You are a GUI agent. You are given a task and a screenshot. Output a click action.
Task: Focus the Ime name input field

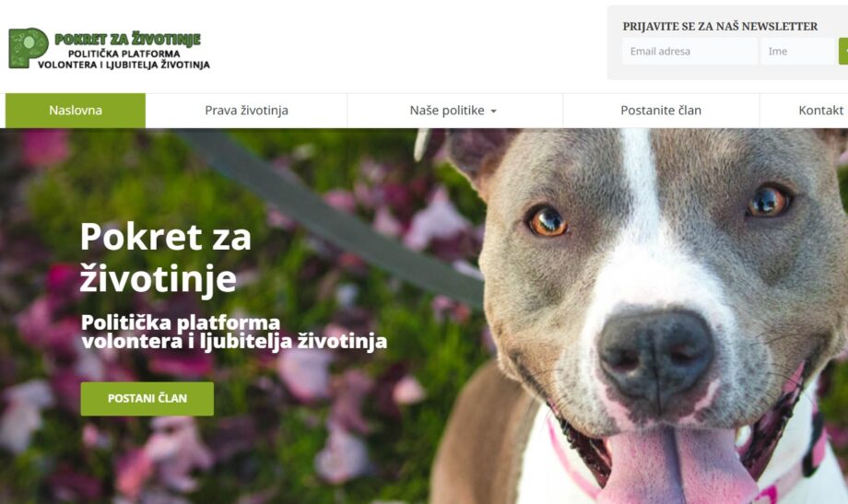pos(797,52)
